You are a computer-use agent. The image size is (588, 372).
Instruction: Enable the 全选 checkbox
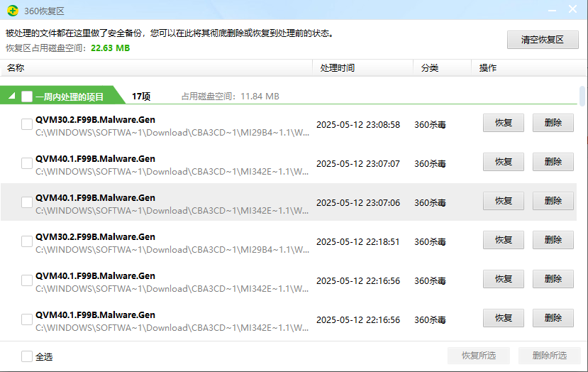click(x=27, y=356)
